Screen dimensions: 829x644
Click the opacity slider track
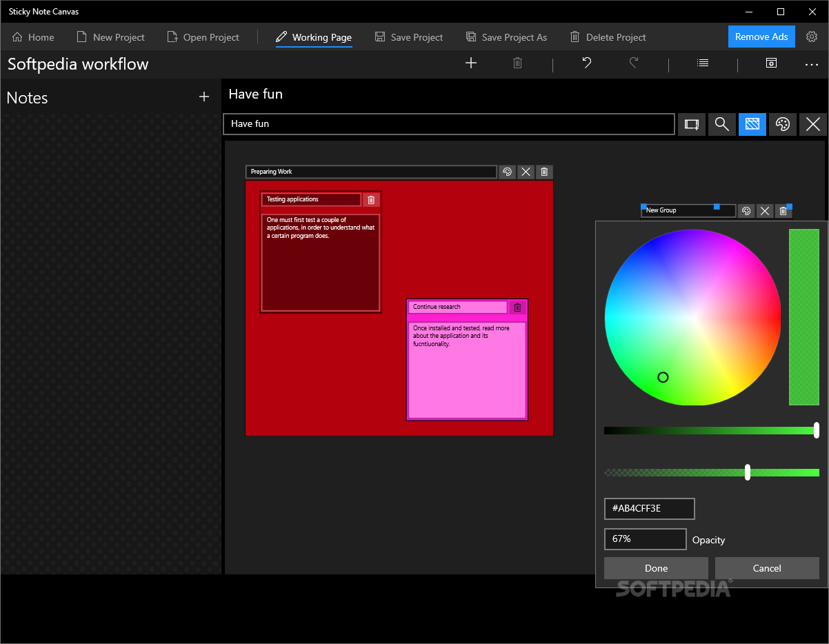click(711, 472)
